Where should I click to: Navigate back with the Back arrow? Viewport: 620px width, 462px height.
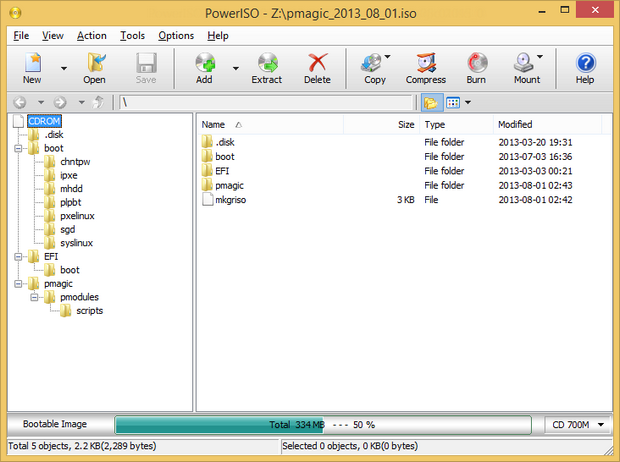[20, 102]
